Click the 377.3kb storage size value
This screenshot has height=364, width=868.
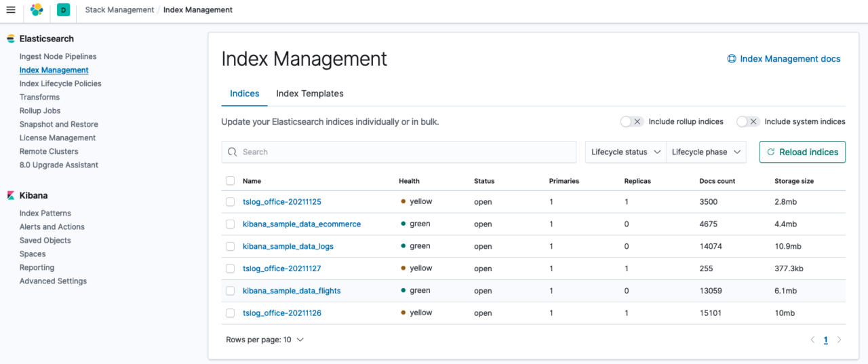[x=789, y=268]
